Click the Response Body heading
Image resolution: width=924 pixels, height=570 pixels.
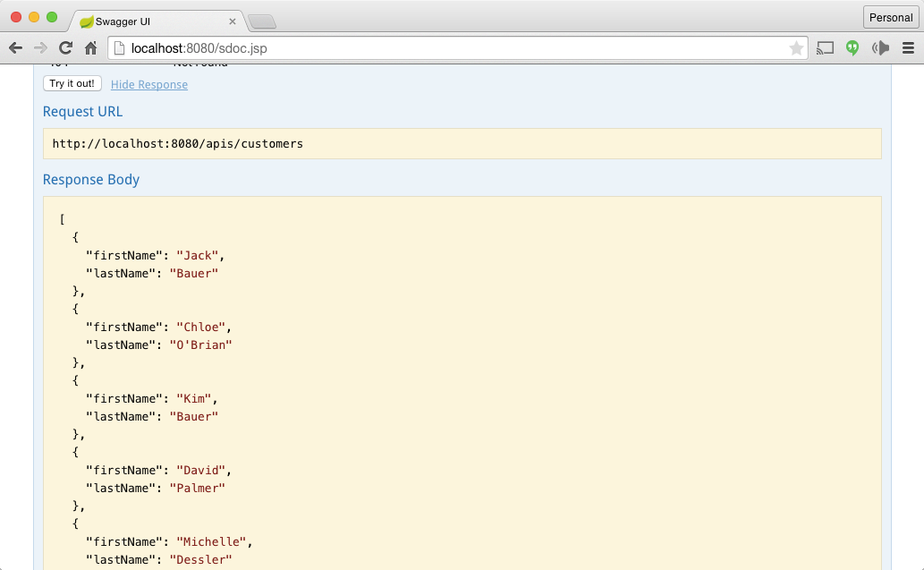(91, 179)
